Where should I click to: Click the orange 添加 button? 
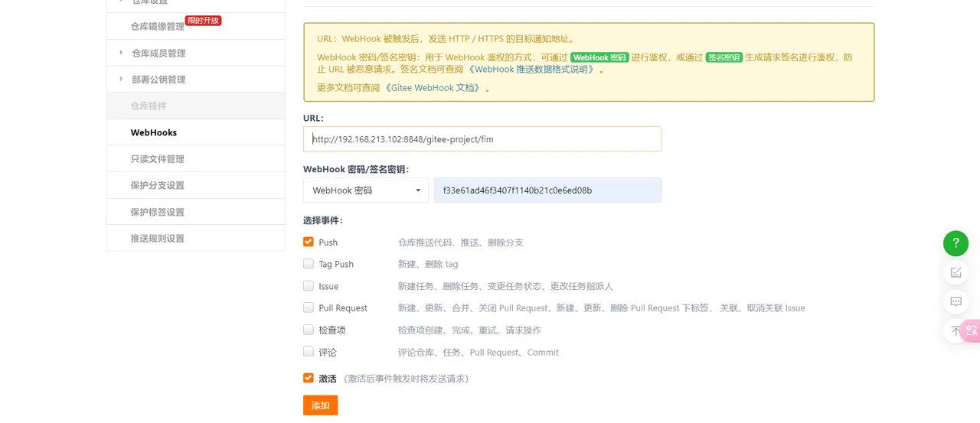[320, 405]
